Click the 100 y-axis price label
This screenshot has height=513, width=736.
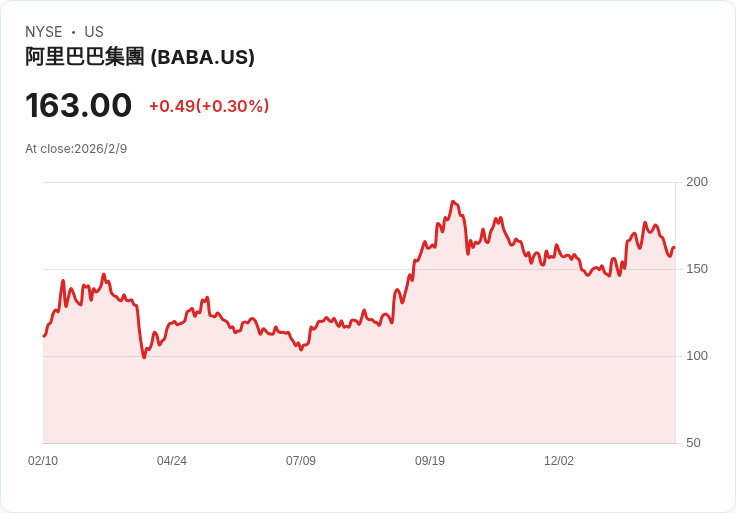tap(697, 356)
